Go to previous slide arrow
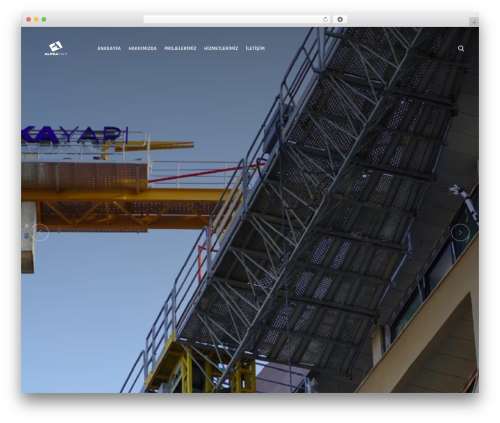Image resolution: width=500 pixels, height=423 pixels. click(40, 232)
